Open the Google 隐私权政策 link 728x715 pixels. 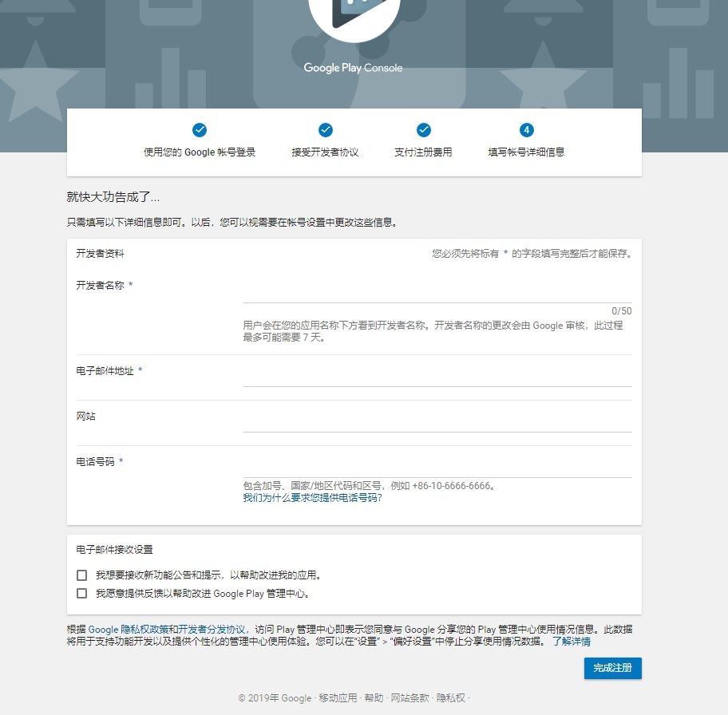pos(129,629)
